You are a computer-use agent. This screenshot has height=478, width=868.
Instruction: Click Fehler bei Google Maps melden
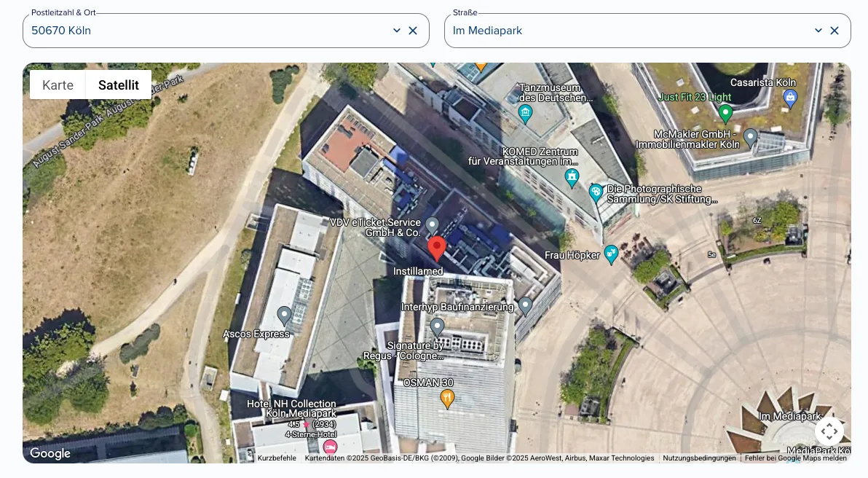pyautogui.click(x=795, y=458)
